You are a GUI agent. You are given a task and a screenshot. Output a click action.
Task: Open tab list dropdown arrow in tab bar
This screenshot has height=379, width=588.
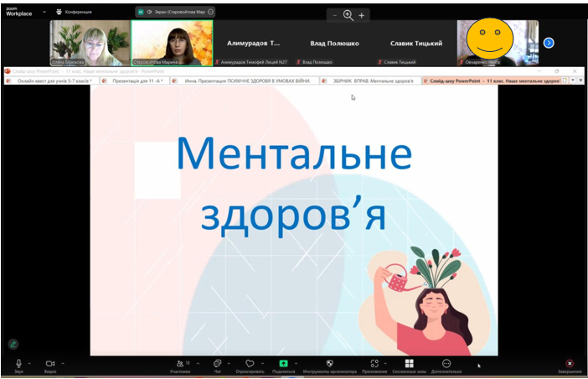(573, 80)
